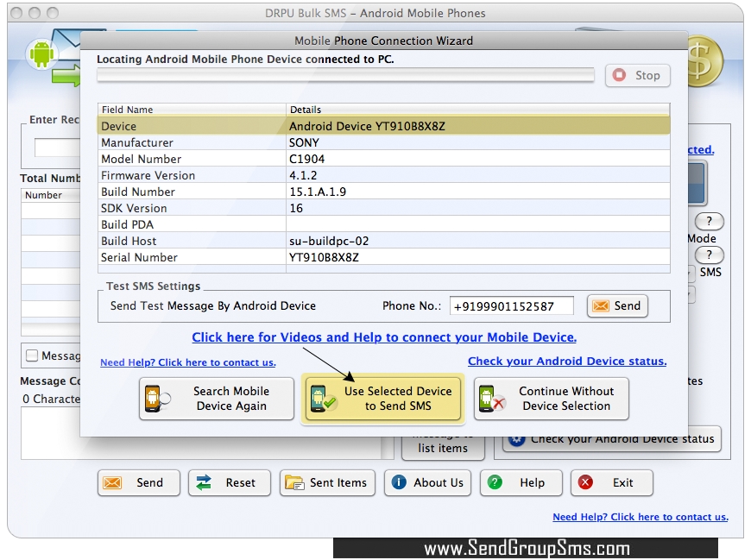This screenshot has height=560, width=751.
Task: Click the Phone No. input field
Action: [512, 306]
